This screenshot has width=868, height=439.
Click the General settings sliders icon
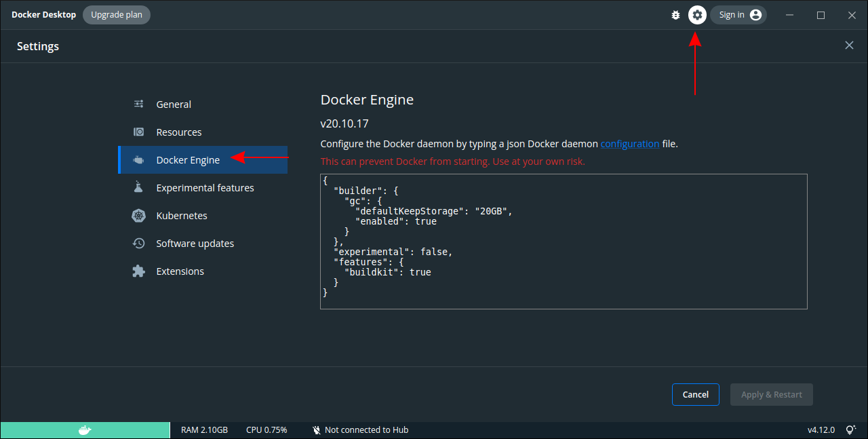138,104
